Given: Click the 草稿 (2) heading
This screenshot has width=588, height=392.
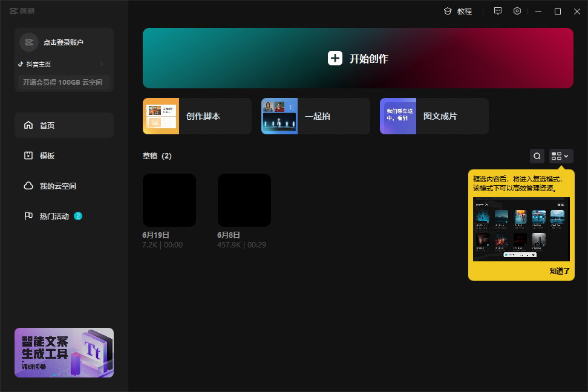Looking at the screenshot, I should point(157,156).
